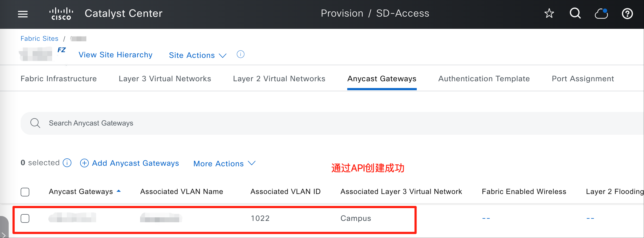Viewport: 644px width, 238px height.
Task: Open help question mark icon
Action: tap(627, 14)
